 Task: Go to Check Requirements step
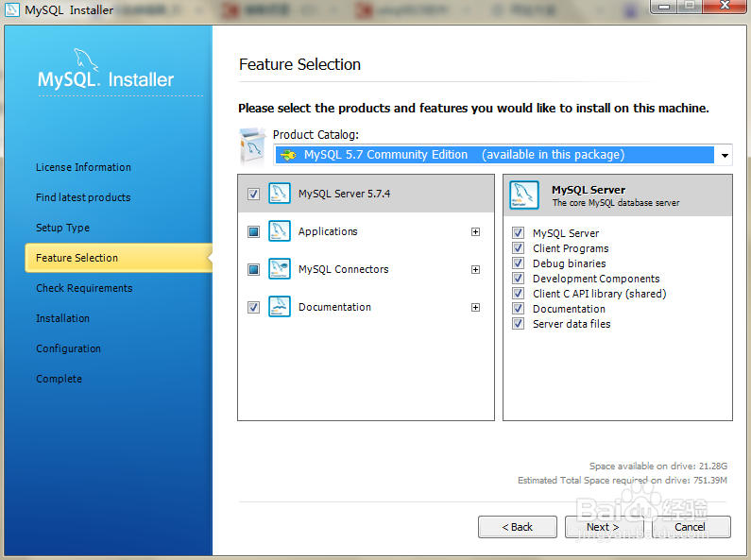84,288
